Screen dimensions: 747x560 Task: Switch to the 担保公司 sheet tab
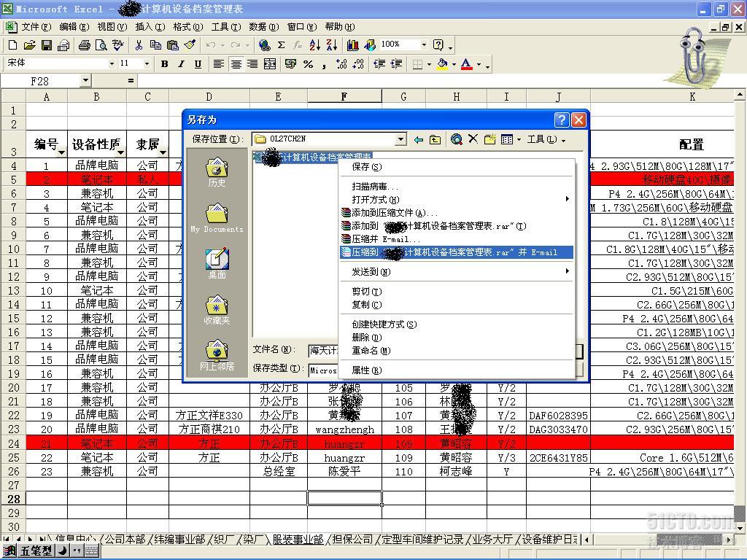[x=352, y=540]
